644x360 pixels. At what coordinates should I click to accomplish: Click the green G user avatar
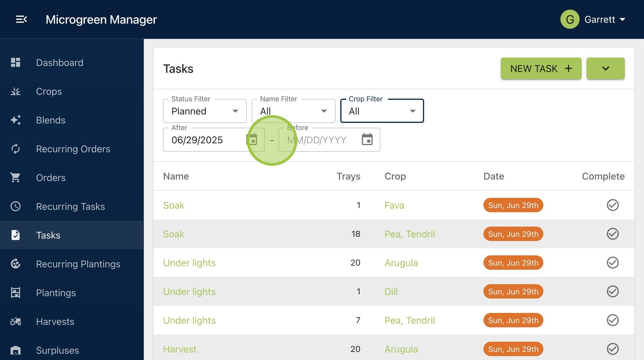coord(570,19)
